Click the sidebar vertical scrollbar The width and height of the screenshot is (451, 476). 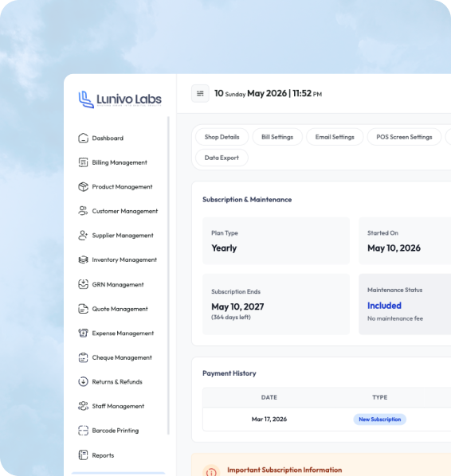[x=168, y=275]
